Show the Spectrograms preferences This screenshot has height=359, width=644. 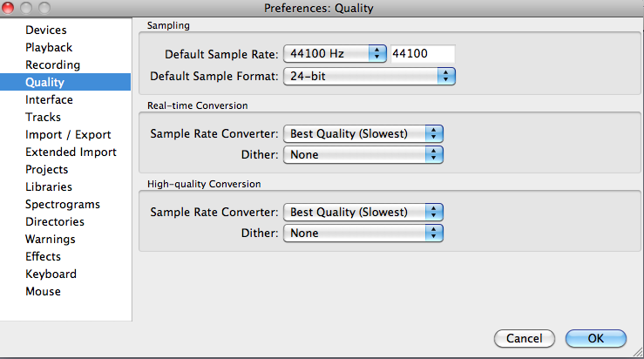[62, 205]
